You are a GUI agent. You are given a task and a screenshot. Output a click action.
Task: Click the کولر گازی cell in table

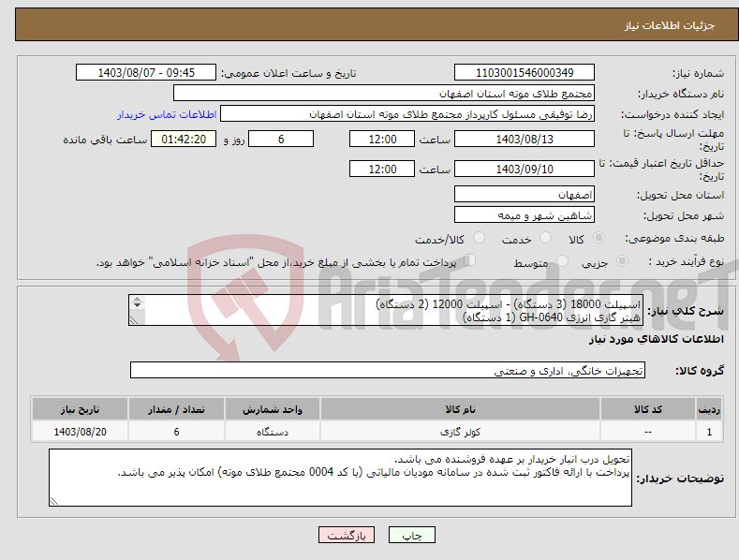pyautogui.click(x=460, y=432)
